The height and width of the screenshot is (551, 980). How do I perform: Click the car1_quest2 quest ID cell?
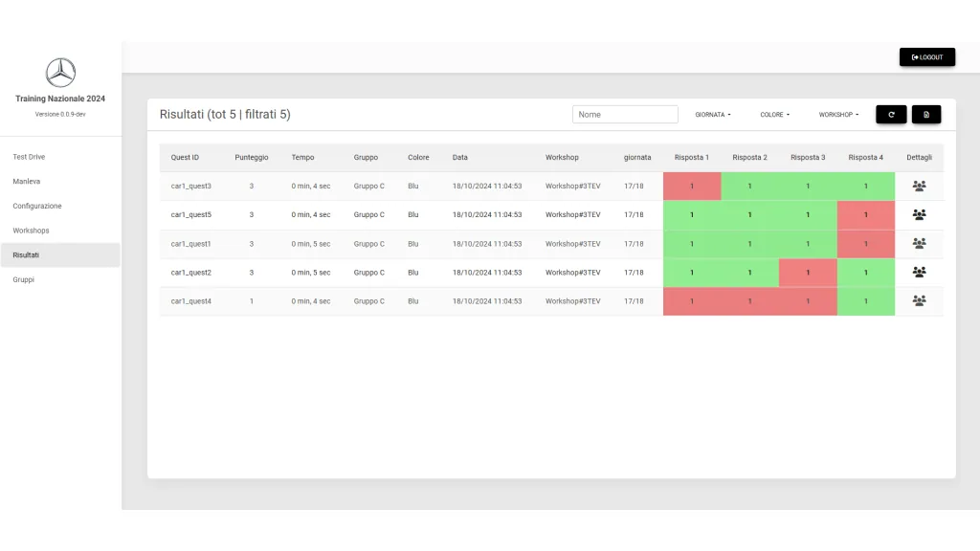[x=190, y=273]
